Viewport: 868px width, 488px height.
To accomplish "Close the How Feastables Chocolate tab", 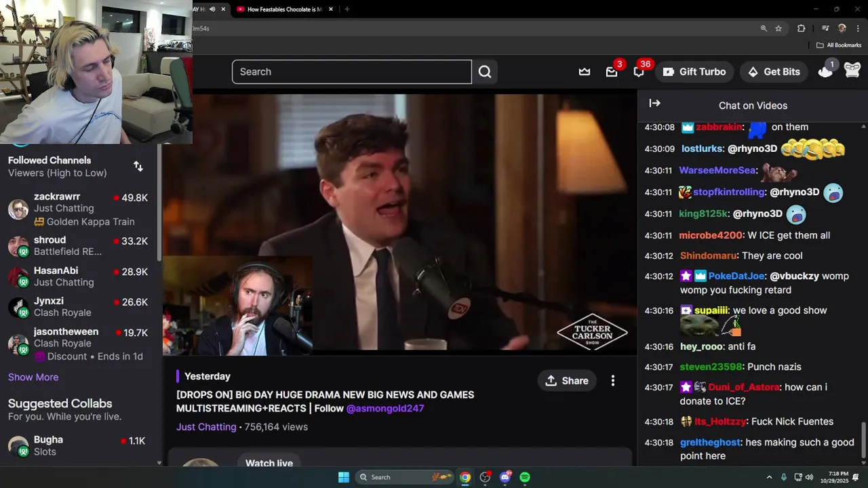I will pyautogui.click(x=331, y=9).
